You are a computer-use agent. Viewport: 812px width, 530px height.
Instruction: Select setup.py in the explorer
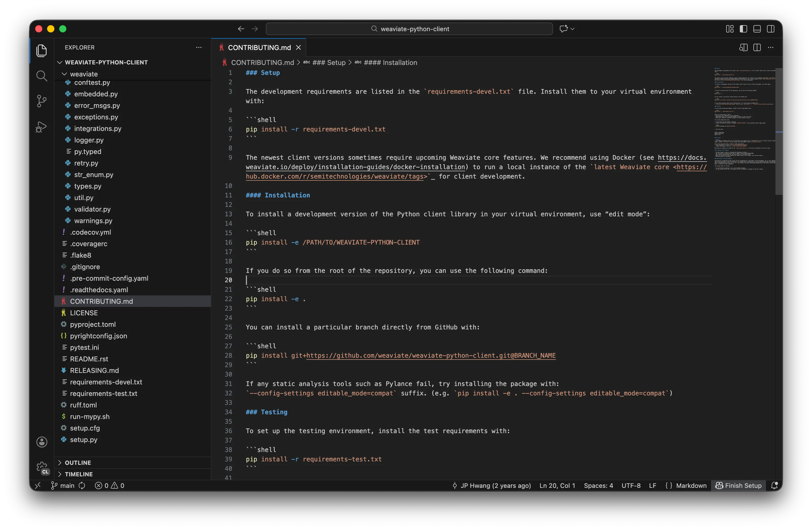[83, 439]
